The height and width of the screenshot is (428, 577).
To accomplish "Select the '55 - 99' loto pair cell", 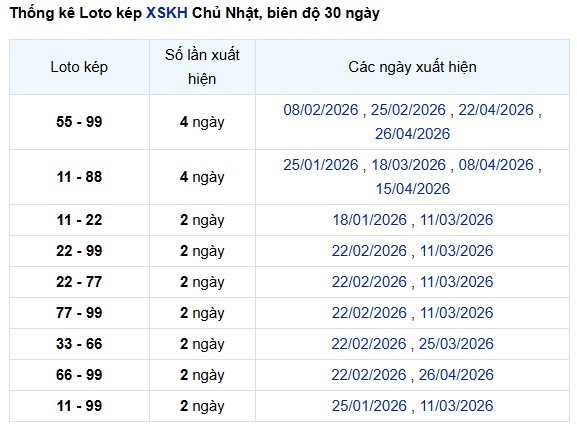I will coord(79,122).
